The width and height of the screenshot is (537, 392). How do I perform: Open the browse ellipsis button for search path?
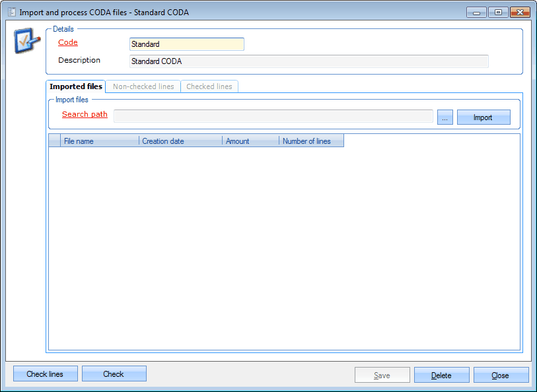[x=445, y=117]
